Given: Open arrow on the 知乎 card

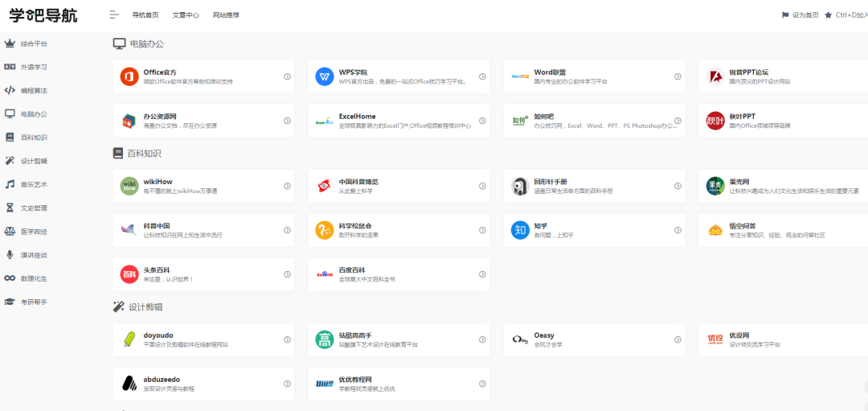Looking at the screenshot, I should click(x=678, y=230).
